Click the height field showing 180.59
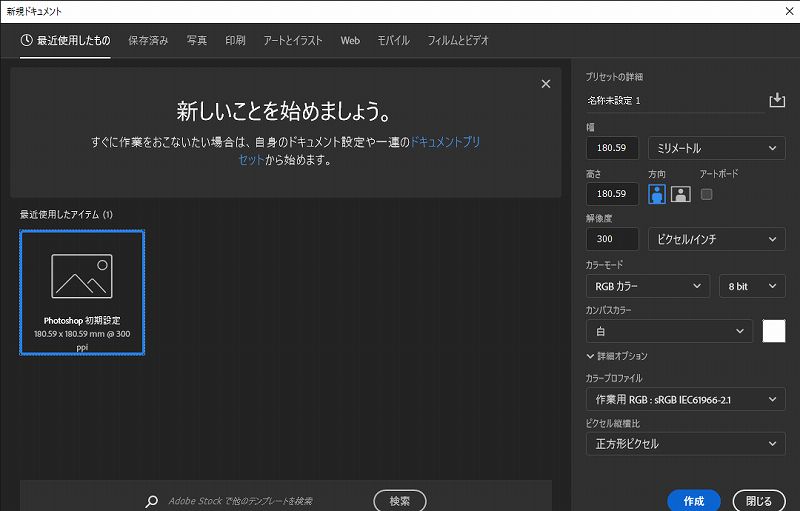800x511 pixels. (x=612, y=194)
